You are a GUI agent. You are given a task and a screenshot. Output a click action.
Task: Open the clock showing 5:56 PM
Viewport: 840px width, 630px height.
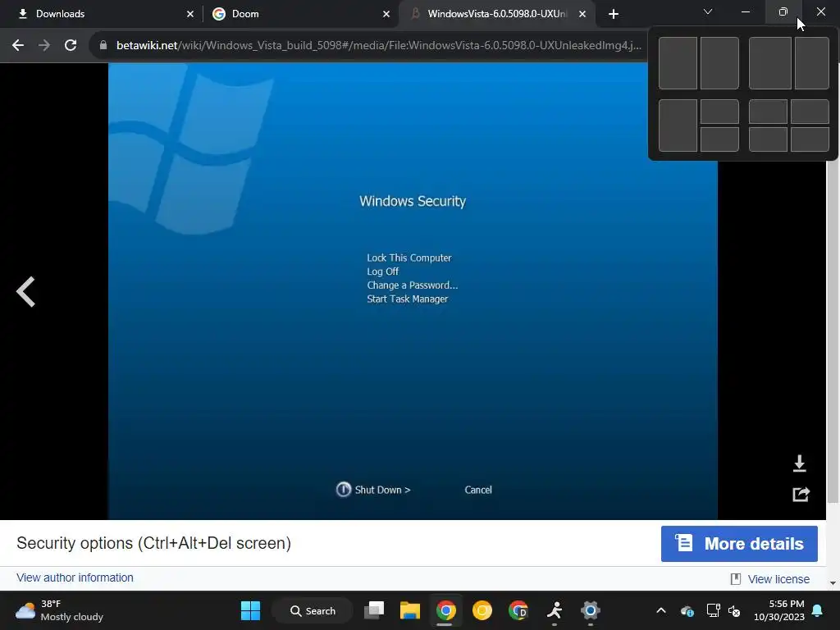click(x=779, y=610)
